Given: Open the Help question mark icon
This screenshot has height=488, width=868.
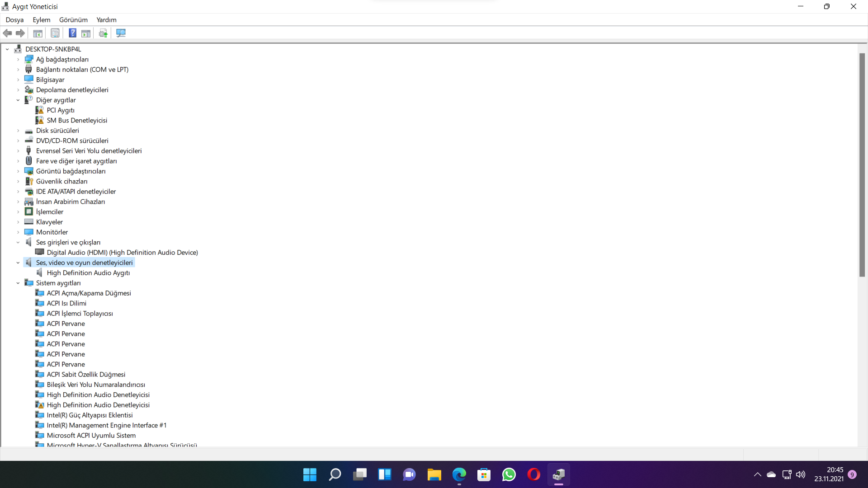Looking at the screenshot, I should point(72,33).
